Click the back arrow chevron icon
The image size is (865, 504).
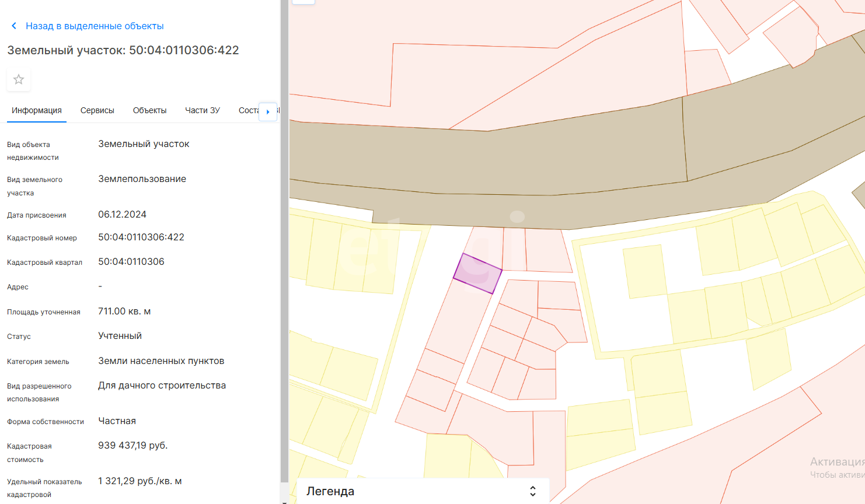click(14, 26)
